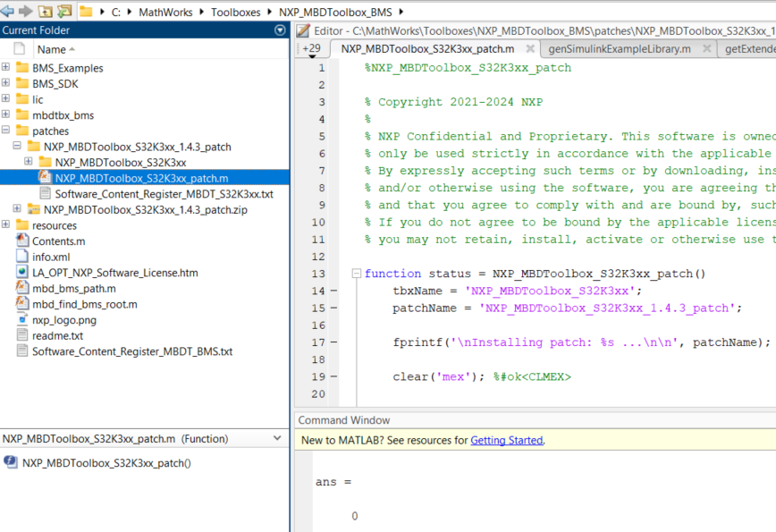Click the address bar folder icon

click(86, 11)
